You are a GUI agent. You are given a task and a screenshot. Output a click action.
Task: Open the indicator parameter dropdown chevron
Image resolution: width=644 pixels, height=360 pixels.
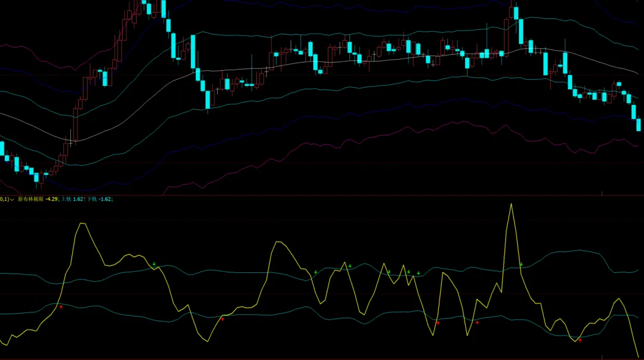pos(12,200)
